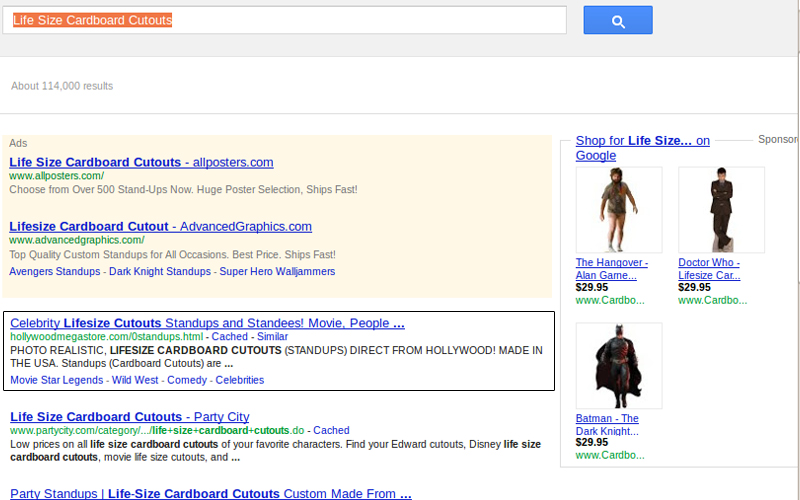Open the Celebrity Lifesize Cutouts Standups result
Image resolution: width=800 pixels, height=500 pixels.
point(207,323)
